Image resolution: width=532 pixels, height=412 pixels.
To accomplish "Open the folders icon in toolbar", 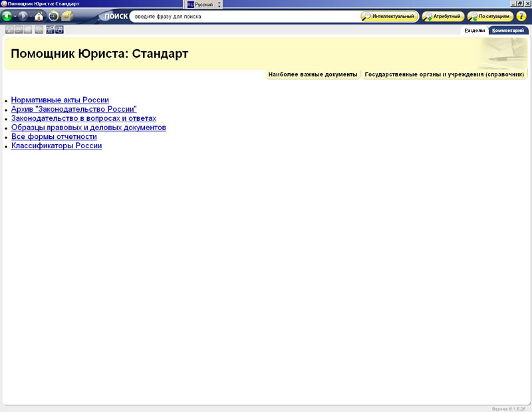I will click(x=67, y=16).
